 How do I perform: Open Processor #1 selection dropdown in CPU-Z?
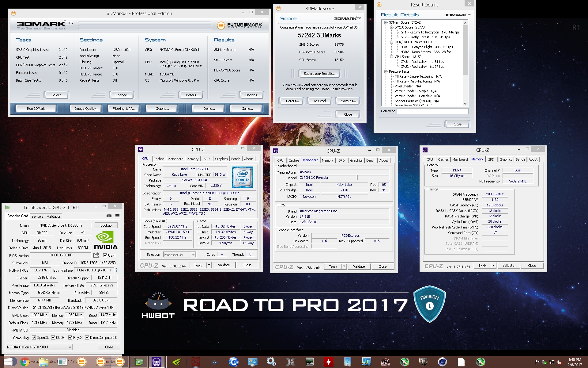click(x=179, y=255)
